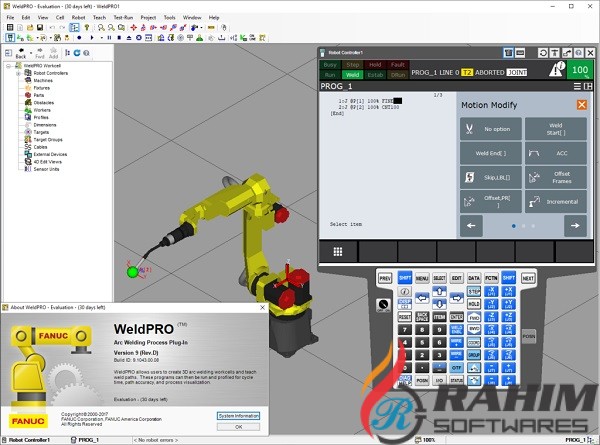Toggle the WELD ENBL key on the pendant
The height and width of the screenshot is (445, 600).
pos(457,329)
